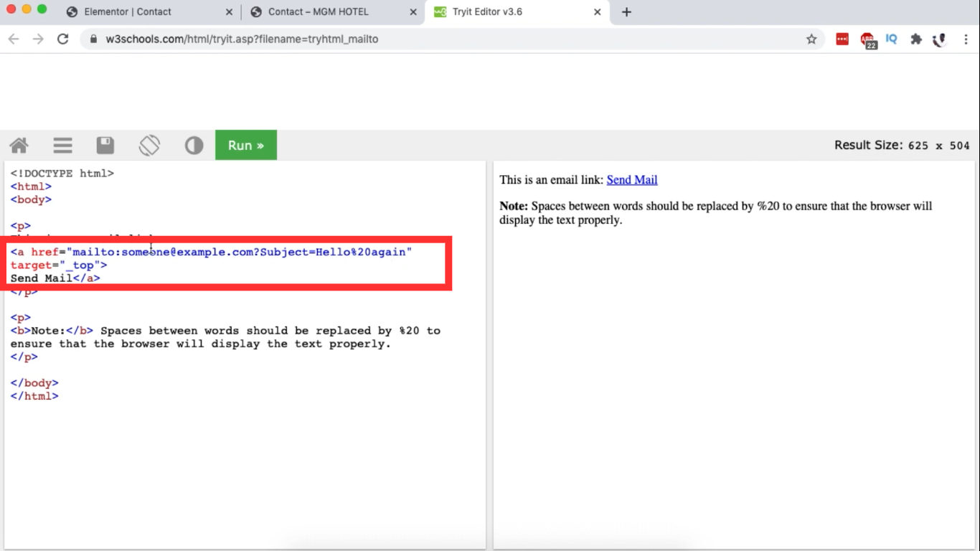Open the IQ extension
The height and width of the screenshot is (551, 980).
(x=891, y=39)
